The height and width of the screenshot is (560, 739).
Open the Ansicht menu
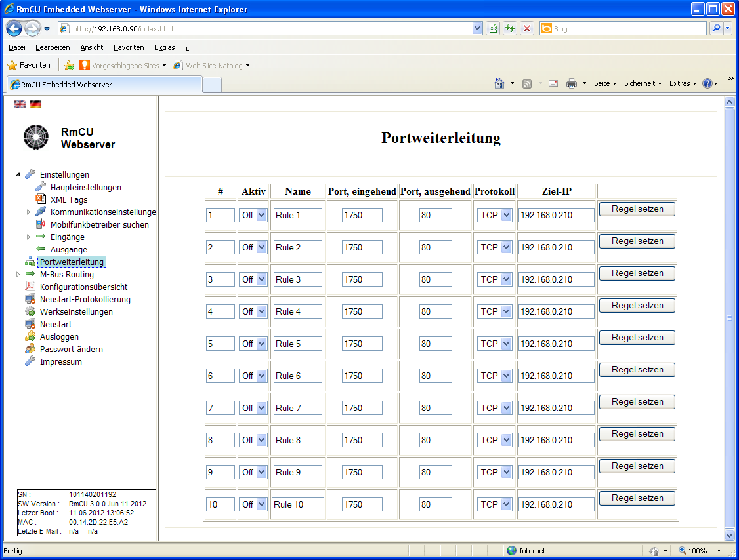[91, 47]
